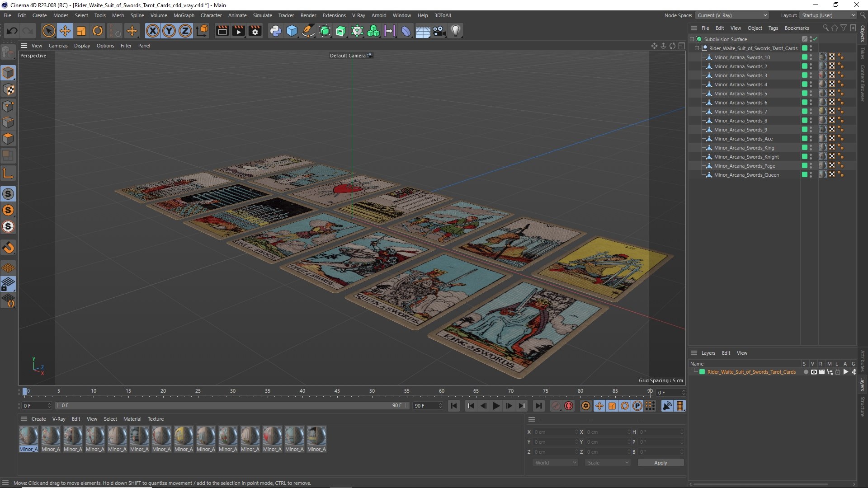Open the Scale mode dropdown
Viewport: 868px width, 488px height.
tap(607, 463)
